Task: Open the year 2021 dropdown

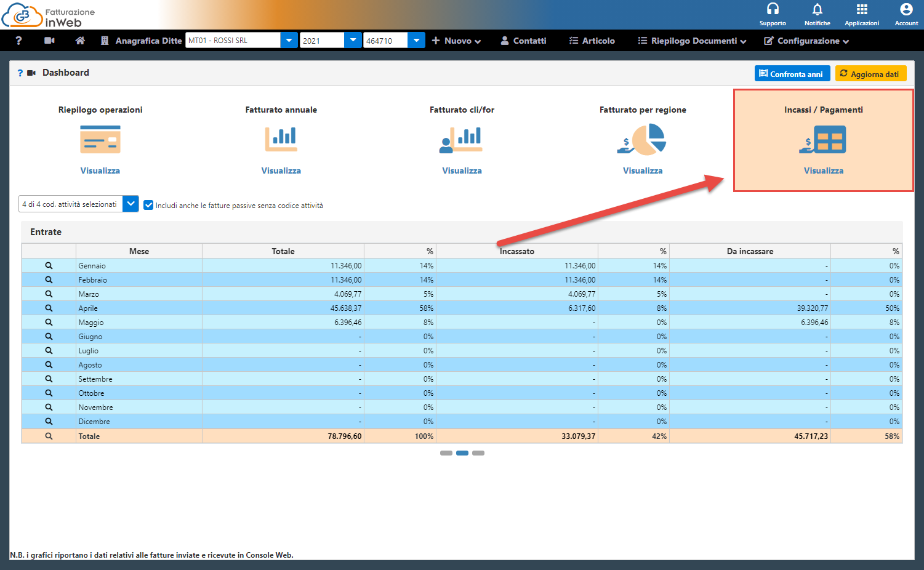Action: (x=353, y=41)
